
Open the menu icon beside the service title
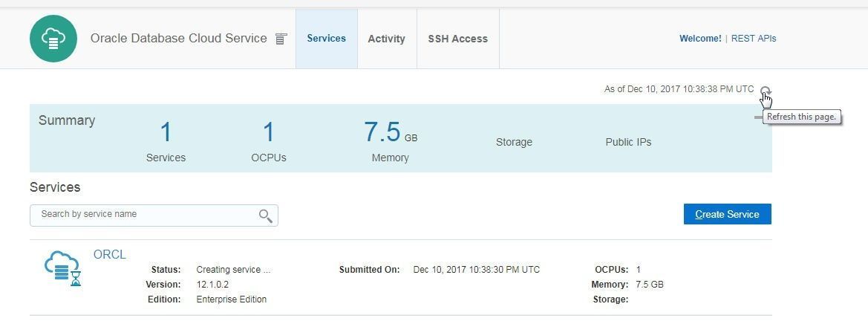point(281,39)
